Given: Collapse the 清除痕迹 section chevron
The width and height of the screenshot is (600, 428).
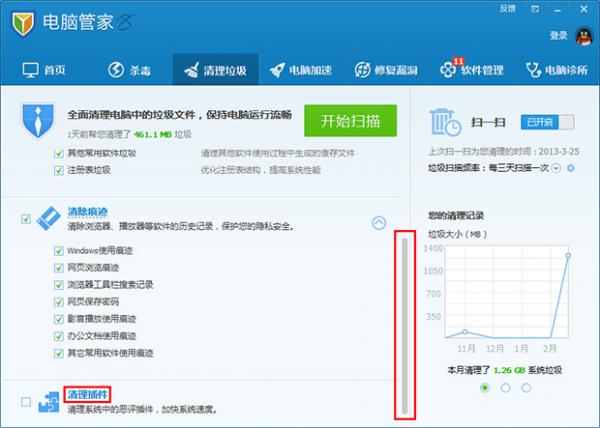Looking at the screenshot, I should (379, 223).
